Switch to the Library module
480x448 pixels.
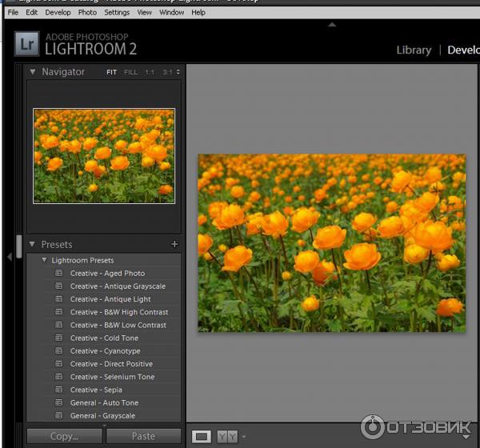[x=414, y=50]
